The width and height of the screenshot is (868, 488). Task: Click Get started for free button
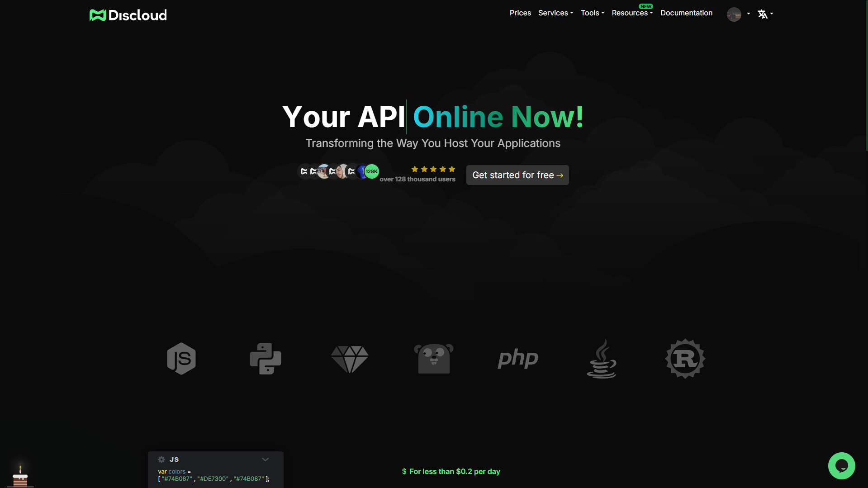click(517, 175)
